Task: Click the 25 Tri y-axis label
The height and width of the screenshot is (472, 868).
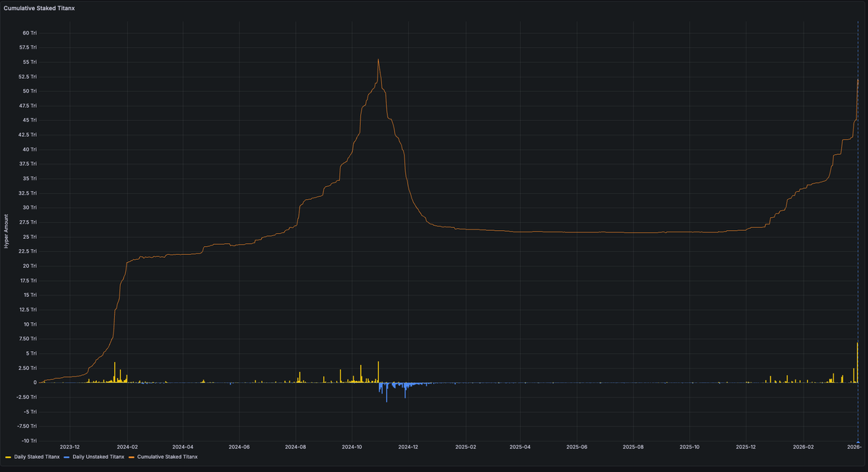Action: pos(30,237)
